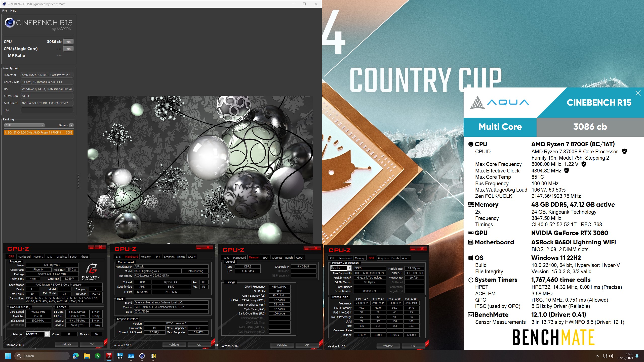This screenshot has height=362, width=644.
Task: Click the empty Info field in Cinebench
Action: 47,110
